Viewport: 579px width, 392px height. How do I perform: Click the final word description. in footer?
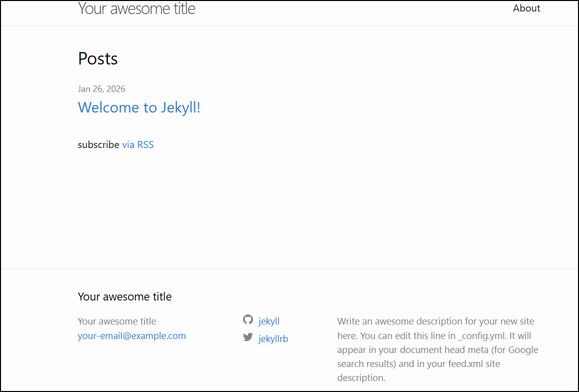click(x=361, y=378)
